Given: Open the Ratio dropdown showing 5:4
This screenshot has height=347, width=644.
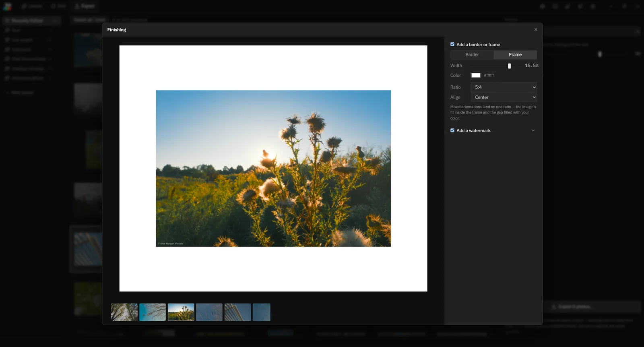Looking at the screenshot, I should (504, 87).
